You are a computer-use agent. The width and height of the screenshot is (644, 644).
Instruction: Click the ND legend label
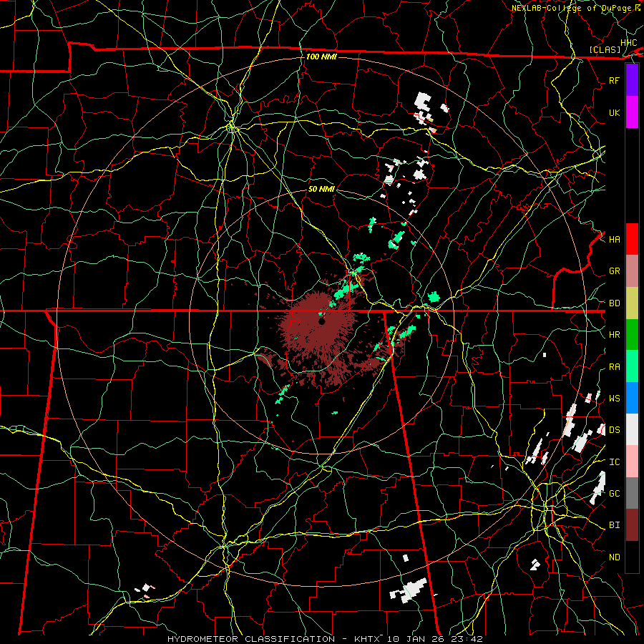coord(614,557)
